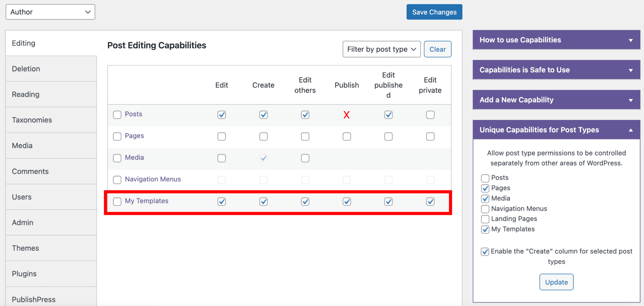Open the Media sidebar tab
Screen dimensions: 644x306
[x=51, y=145]
